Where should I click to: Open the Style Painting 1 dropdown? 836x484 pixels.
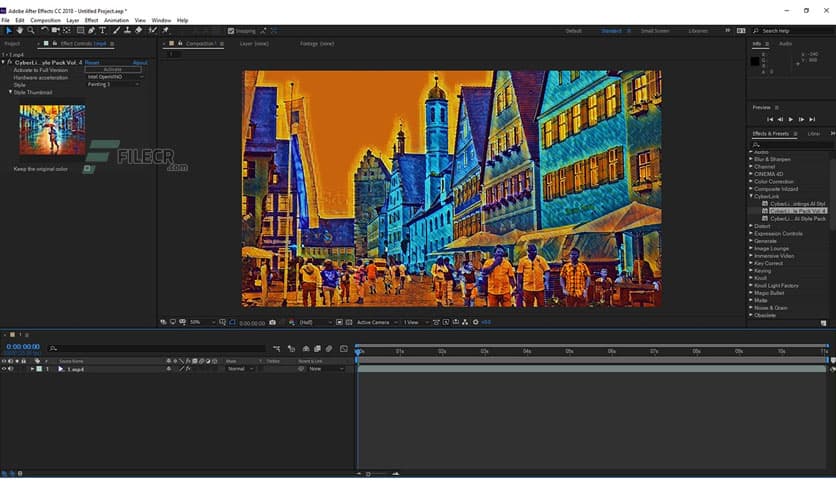[x=114, y=85]
